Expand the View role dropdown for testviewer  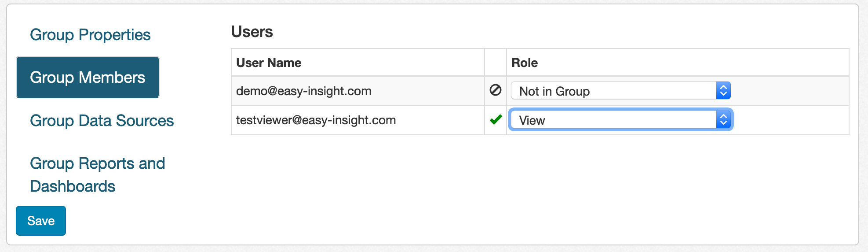[614, 120]
